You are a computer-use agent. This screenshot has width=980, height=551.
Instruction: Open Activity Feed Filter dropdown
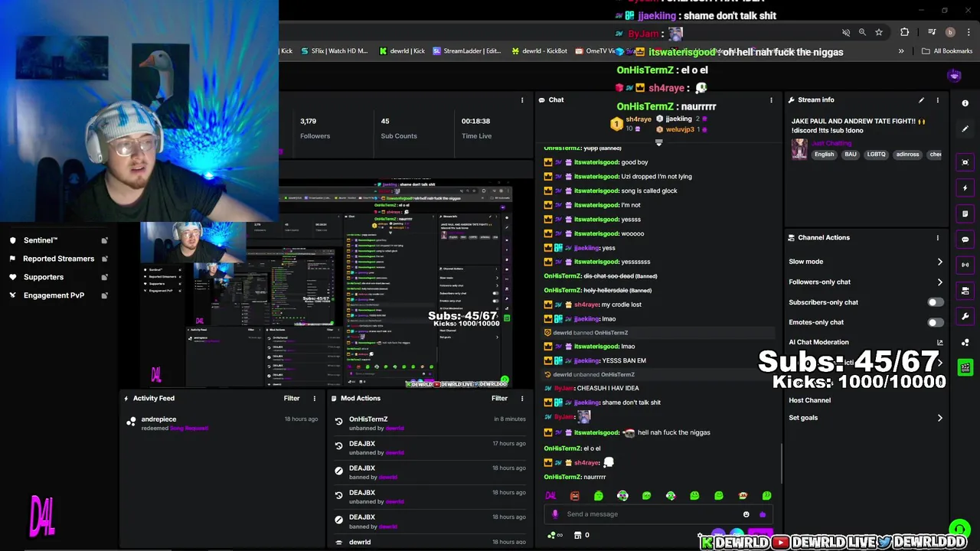[292, 398]
